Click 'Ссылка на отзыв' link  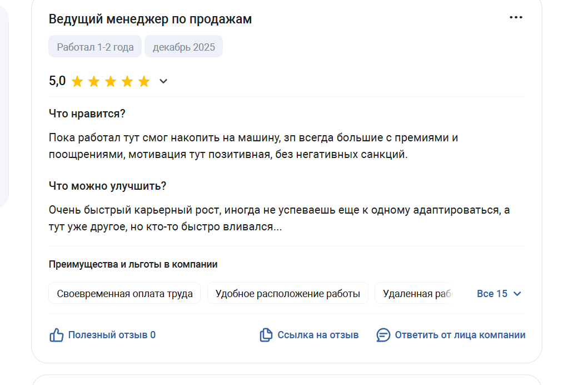tap(318, 335)
